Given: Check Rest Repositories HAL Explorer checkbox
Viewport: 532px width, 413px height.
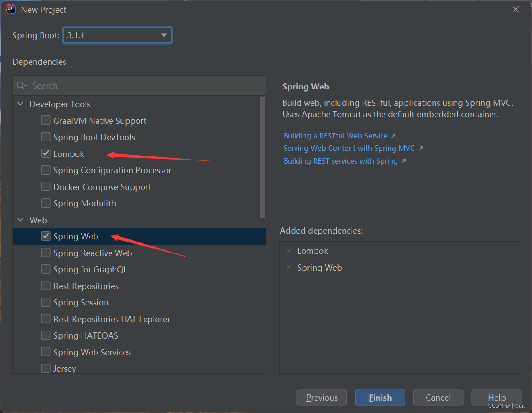Looking at the screenshot, I should click(x=46, y=319).
